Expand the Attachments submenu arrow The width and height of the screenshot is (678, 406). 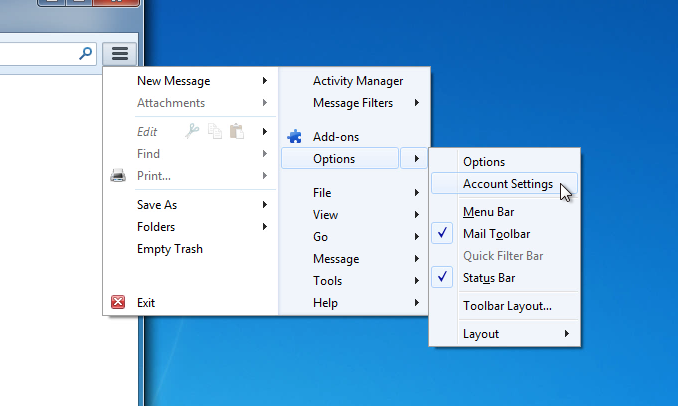coord(265,103)
